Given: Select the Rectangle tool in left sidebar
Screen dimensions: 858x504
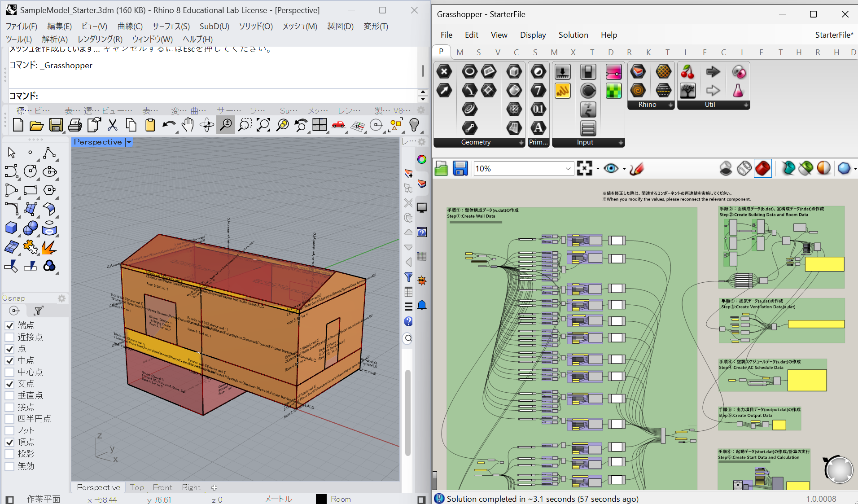Looking at the screenshot, I should tap(30, 190).
